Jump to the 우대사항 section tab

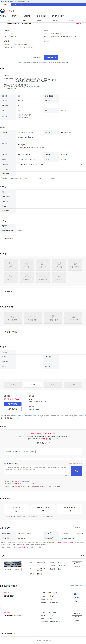(40, 21)
